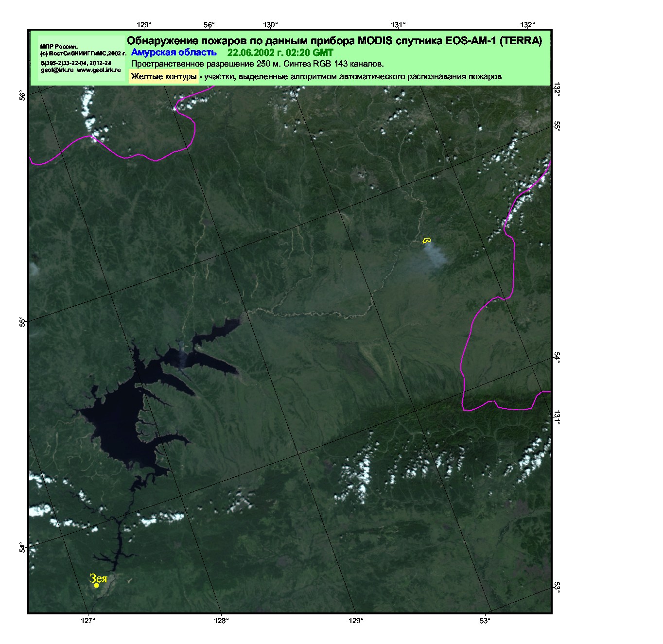The image size is (663, 644).
Task: Click the yellow fire contour marker
Action: point(426,240)
